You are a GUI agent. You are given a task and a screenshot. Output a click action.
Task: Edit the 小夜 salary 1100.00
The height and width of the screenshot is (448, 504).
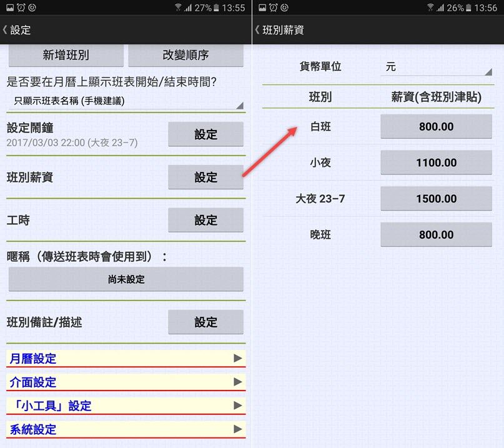(x=436, y=162)
